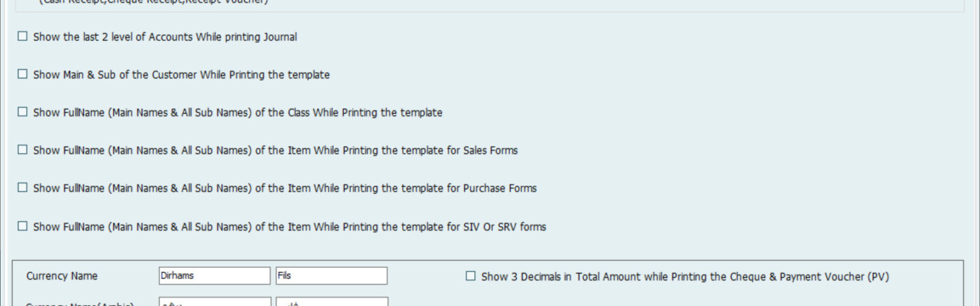Screen dimensions: 980x306
Task: Click the 'Customer While Printing the template' text
Action: click(241, 75)
